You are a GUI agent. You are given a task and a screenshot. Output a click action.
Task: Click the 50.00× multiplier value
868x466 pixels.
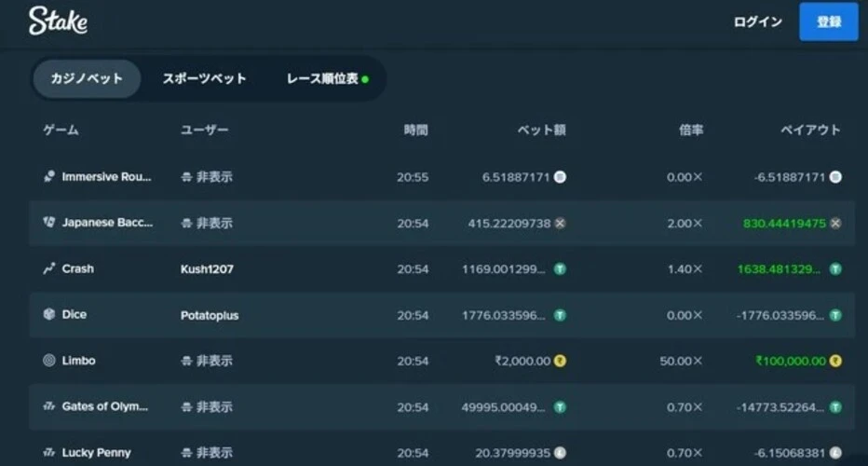tap(681, 362)
